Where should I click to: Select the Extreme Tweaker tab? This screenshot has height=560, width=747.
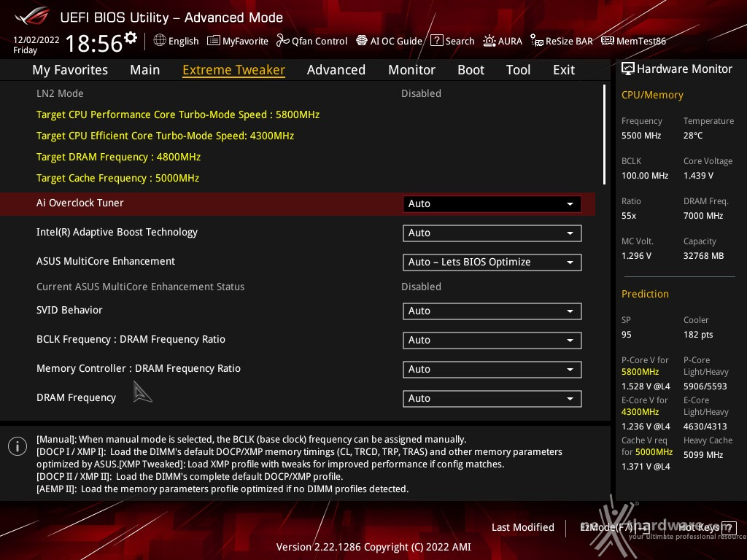pos(234,70)
